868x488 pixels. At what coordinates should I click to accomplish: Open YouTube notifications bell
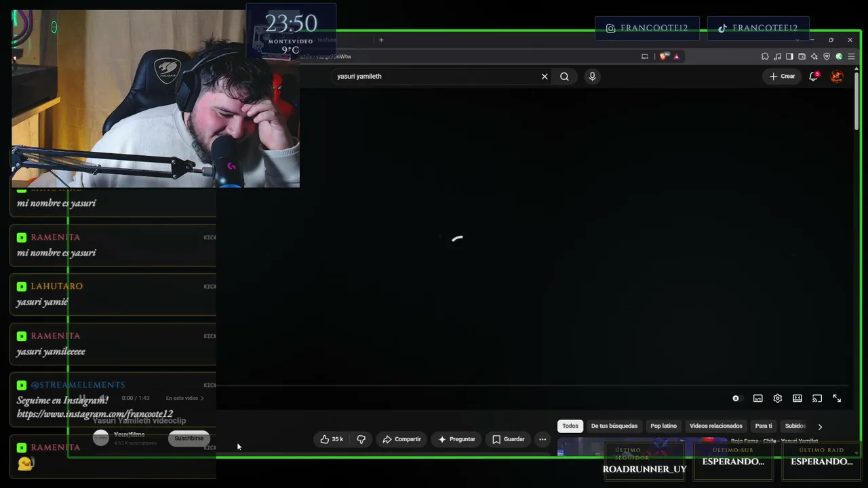[814, 77]
